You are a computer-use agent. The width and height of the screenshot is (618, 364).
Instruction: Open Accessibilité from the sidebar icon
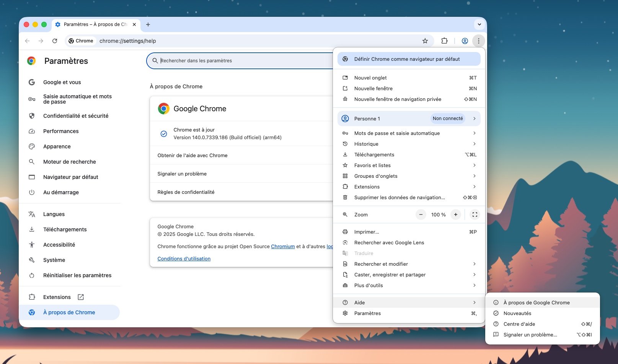click(32, 245)
